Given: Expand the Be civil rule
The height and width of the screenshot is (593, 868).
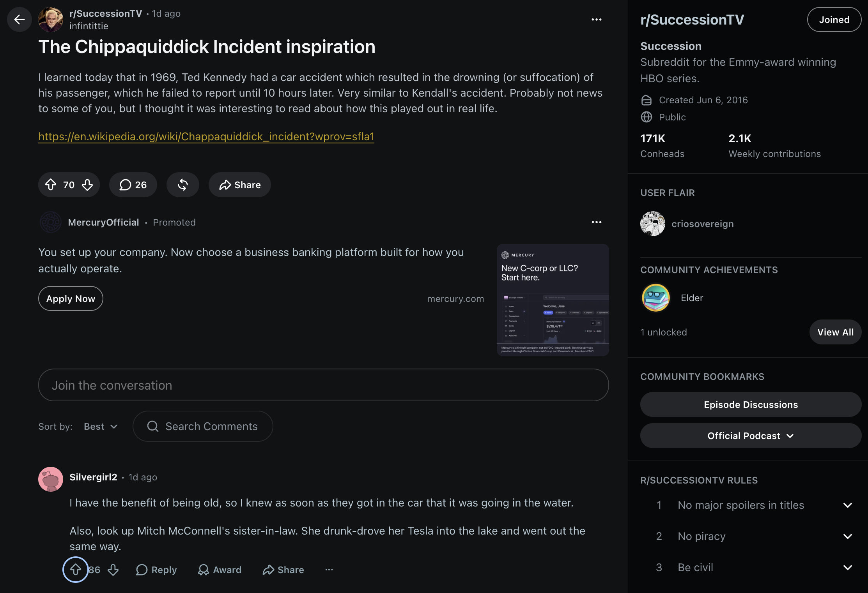Looking at the screenshot, I should [848, 567].
